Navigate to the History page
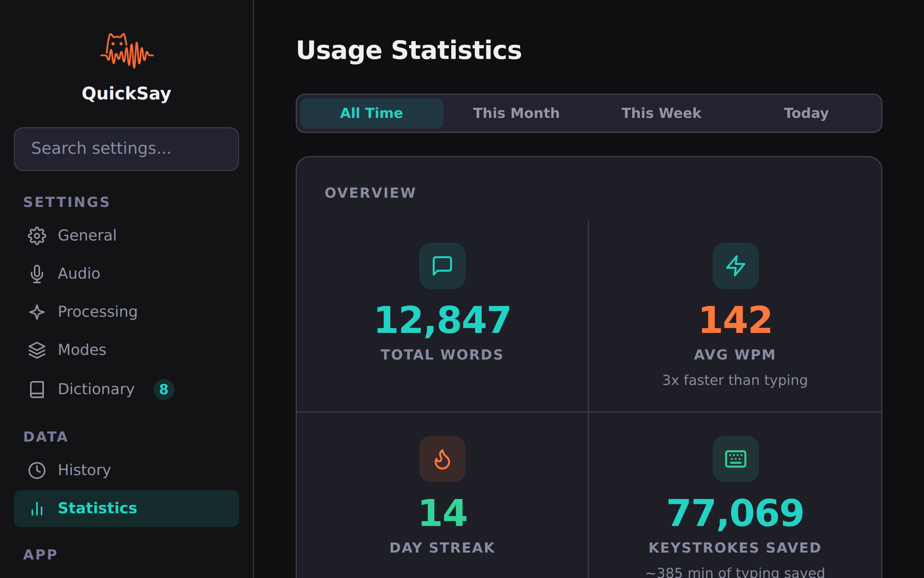The width and height of the screenshot is (924, 578). click(84, 470)
